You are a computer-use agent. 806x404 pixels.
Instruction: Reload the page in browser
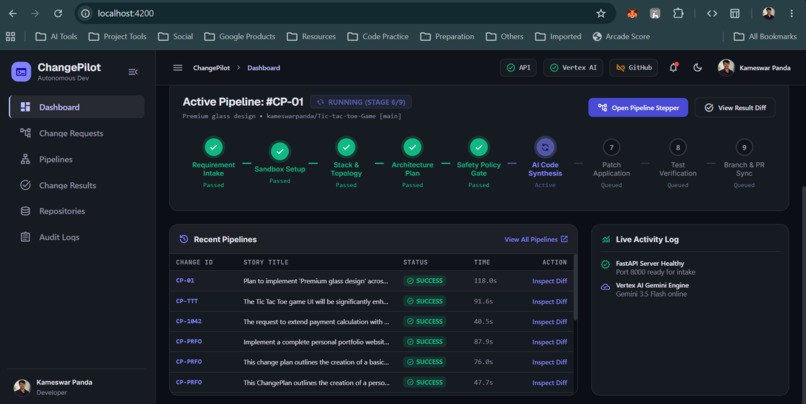coord(58,13)
